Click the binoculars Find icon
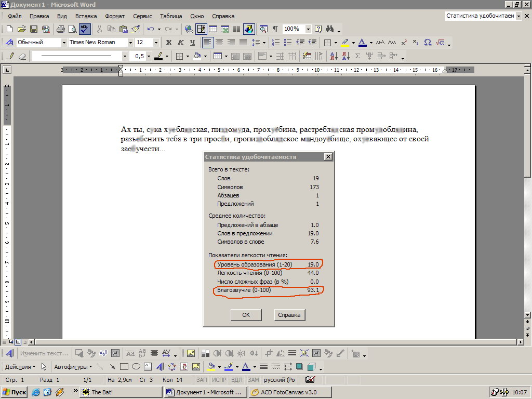This screenshot has width=532, height=399. coord(330,29)
